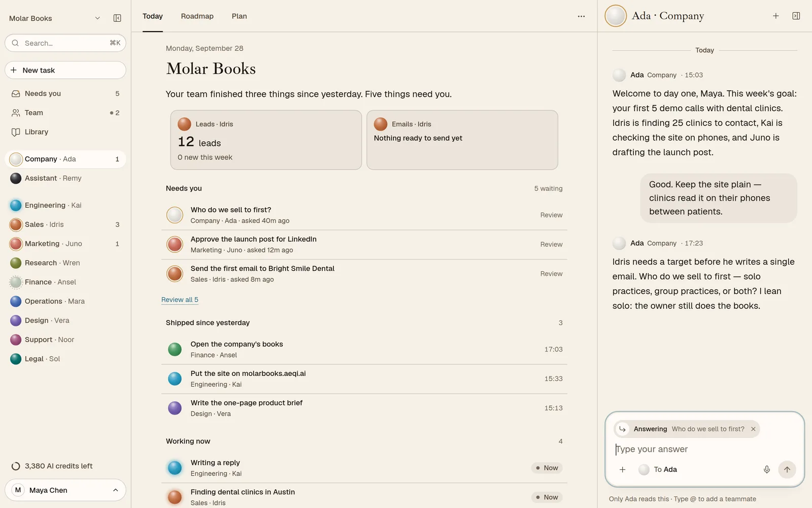Screen dimensions: 812x508
Task: Collapse the left sidebar panel icon
Action: [x=117, y=18]
